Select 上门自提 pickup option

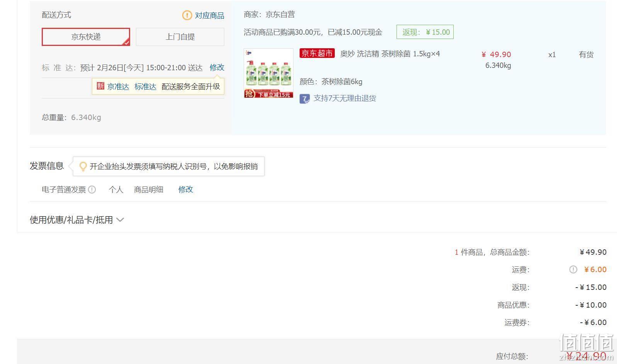click(180, 37)
